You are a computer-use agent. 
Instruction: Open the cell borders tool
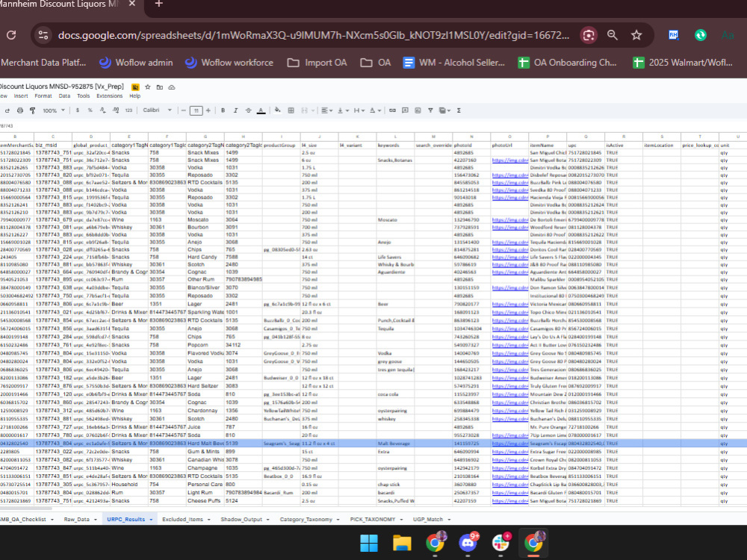(x=291, y=111)
